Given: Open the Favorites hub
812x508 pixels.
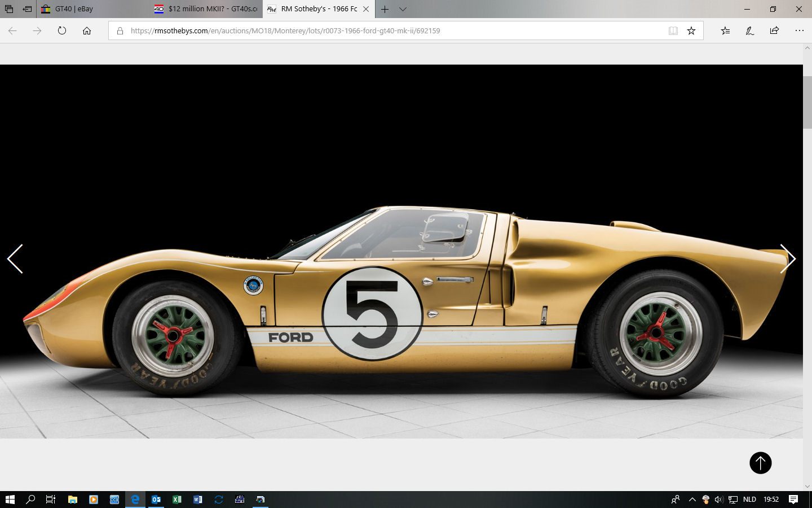Looking at the screenshot, I should [x=725, y=30].
